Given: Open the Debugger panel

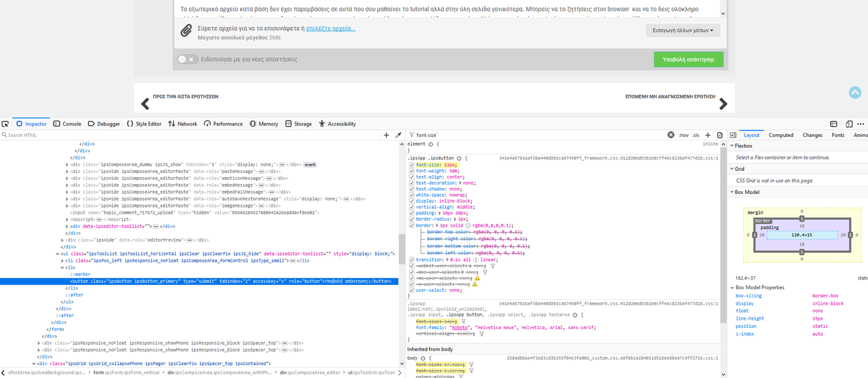Looking at the screenshot, I should point(103,124).
